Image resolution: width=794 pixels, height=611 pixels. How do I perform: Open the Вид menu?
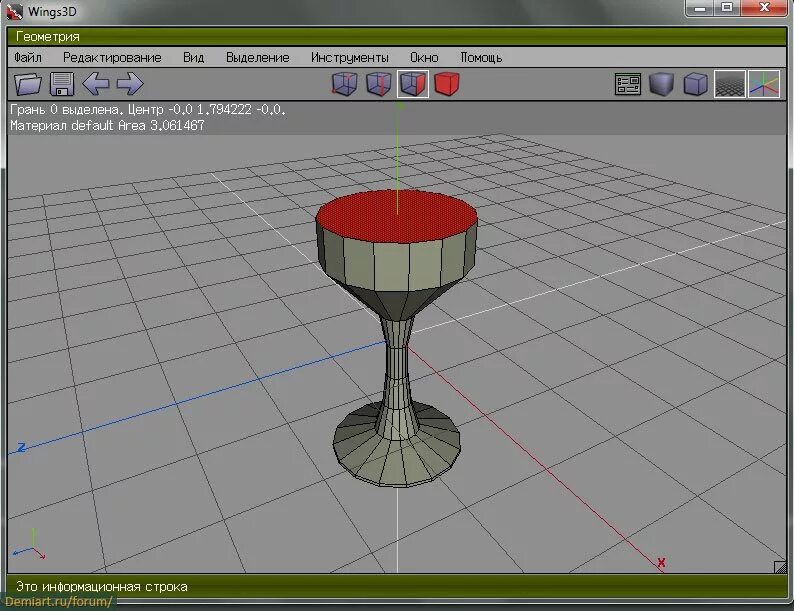pos(193,57)
